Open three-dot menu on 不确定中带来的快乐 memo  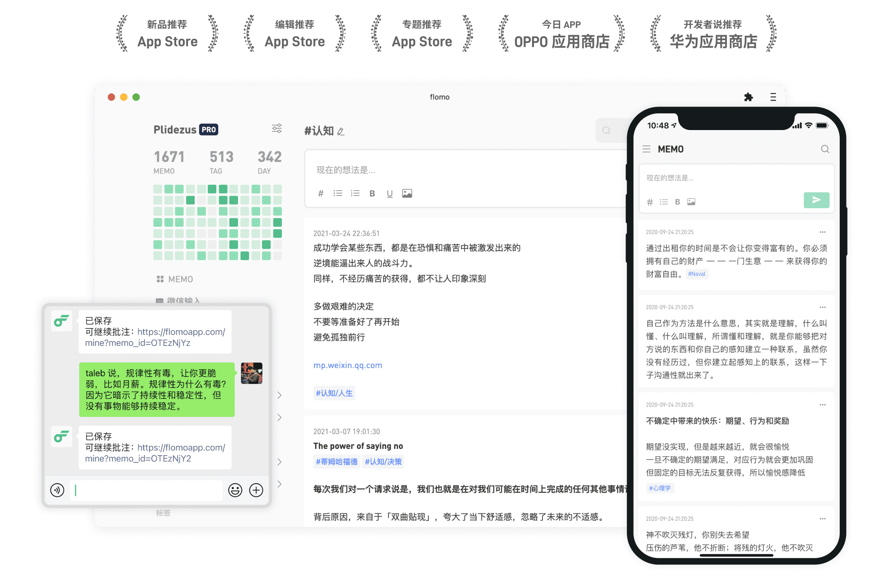(822, 405)
